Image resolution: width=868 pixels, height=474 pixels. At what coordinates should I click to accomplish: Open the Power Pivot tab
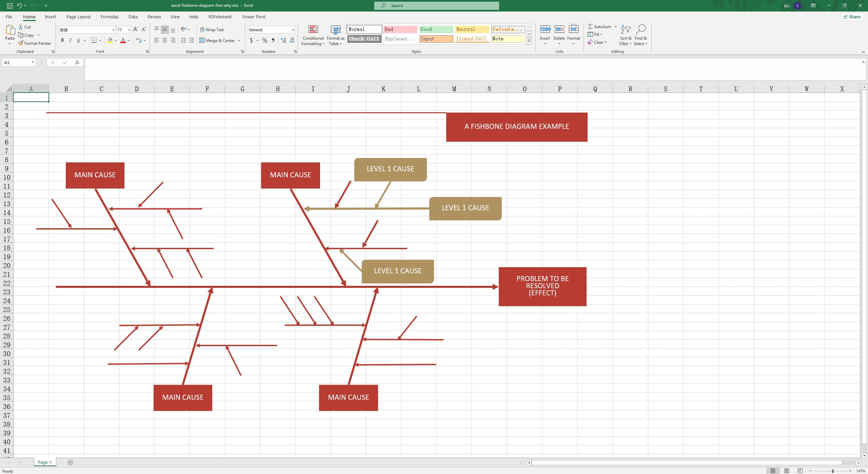coord(254,17)
